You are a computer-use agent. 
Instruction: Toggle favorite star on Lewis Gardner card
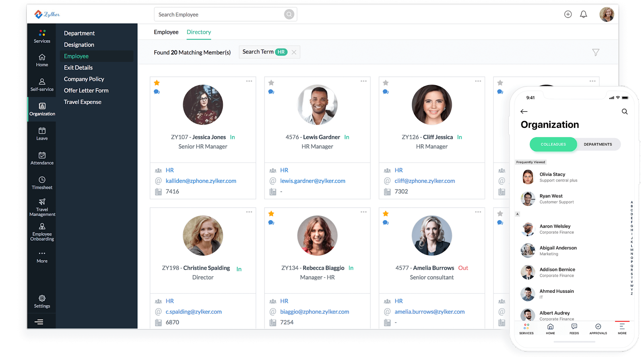tap(271, 83)
